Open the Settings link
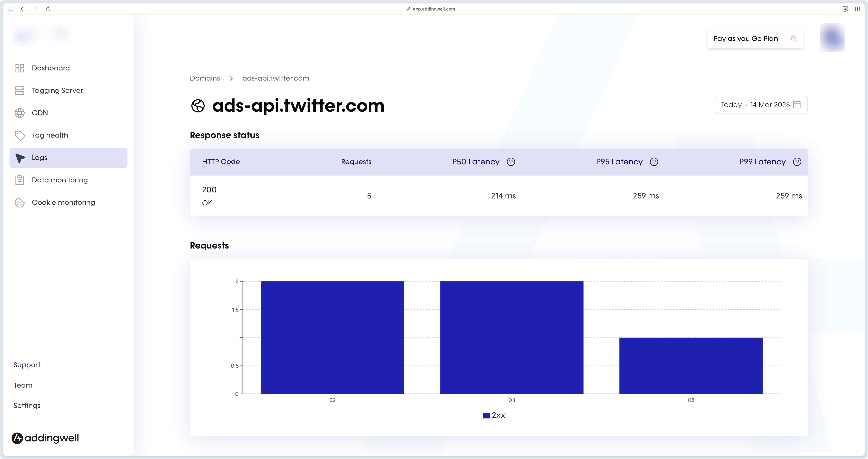The width and height of the screenshot is (868, 459). 27,406
